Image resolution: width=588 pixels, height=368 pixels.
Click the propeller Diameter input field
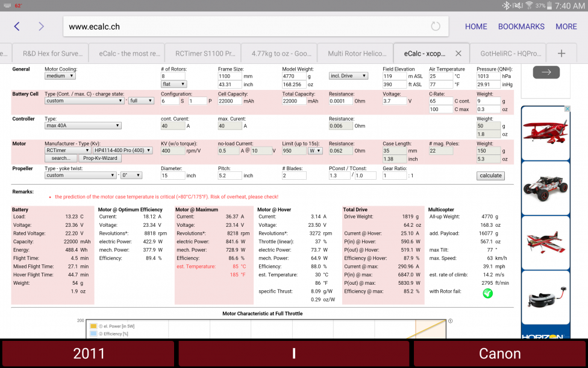click(172, 176)
